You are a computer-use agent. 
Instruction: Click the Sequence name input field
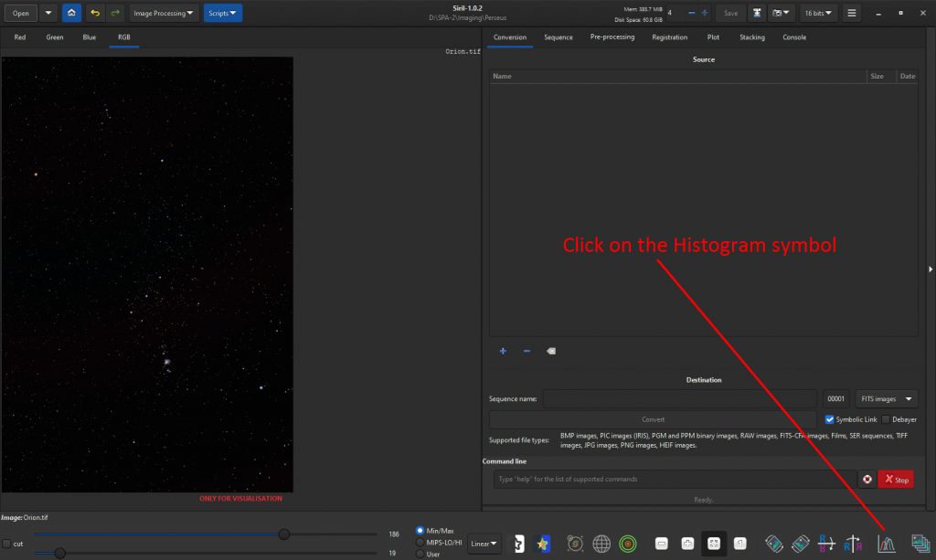pyautogui.click(x=679, y=398)
